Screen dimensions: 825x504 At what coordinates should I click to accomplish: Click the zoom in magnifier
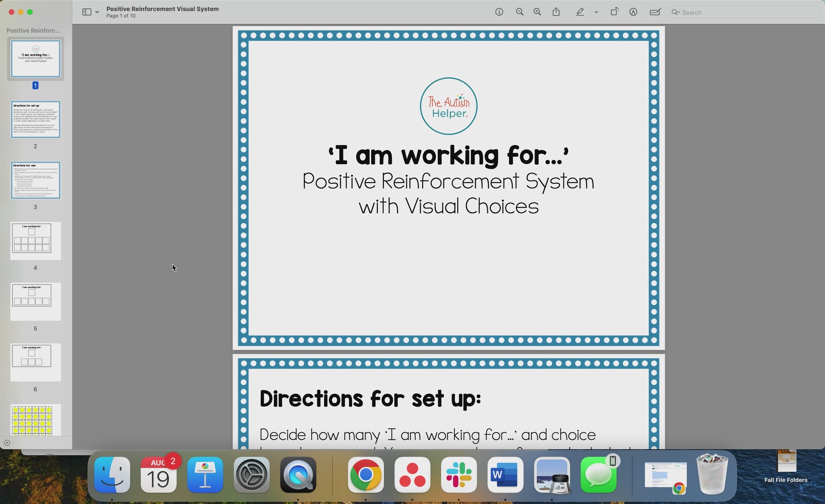click(x=537, y=12)
